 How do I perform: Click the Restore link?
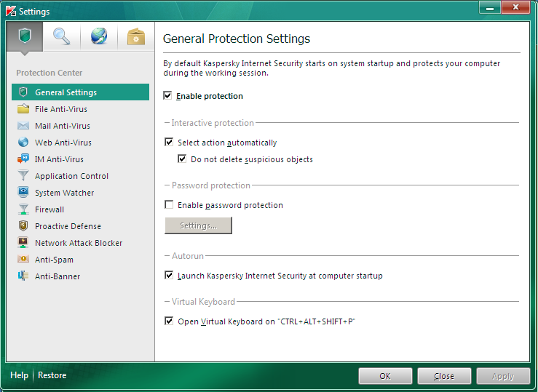click(52, 375)
